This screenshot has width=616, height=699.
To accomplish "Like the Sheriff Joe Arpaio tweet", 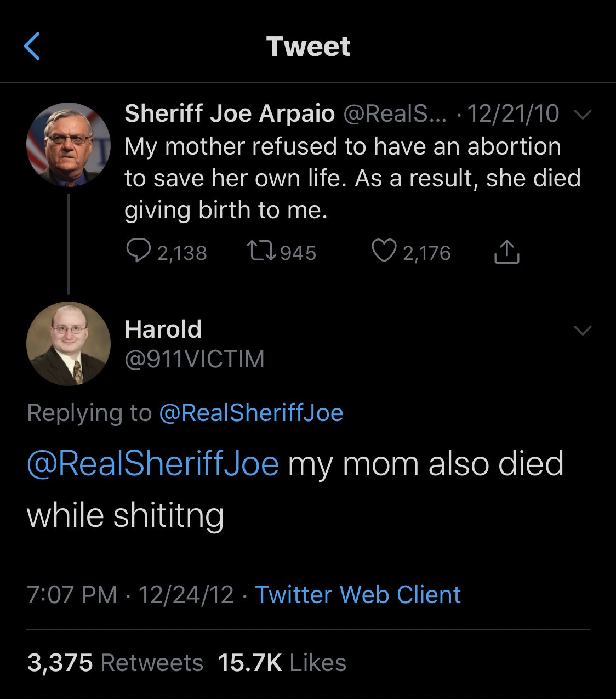I will click(383, 252).
